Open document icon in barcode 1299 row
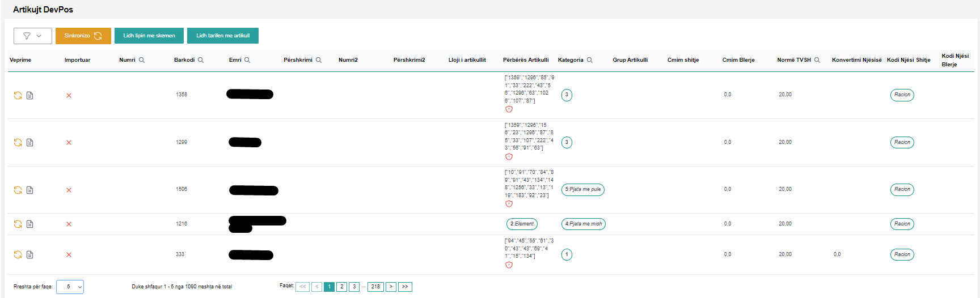Image resolution: width=980 pixels, height=298 pixels. coord(30,143)
